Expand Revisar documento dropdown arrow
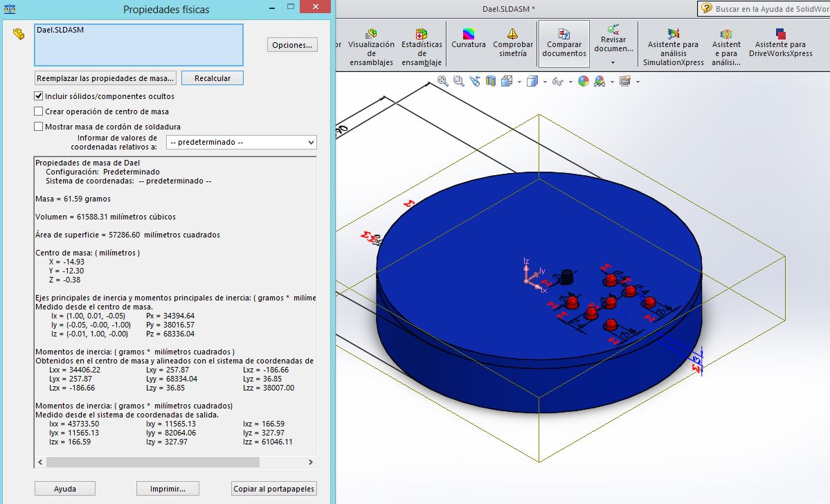 (x=613, y=62)
